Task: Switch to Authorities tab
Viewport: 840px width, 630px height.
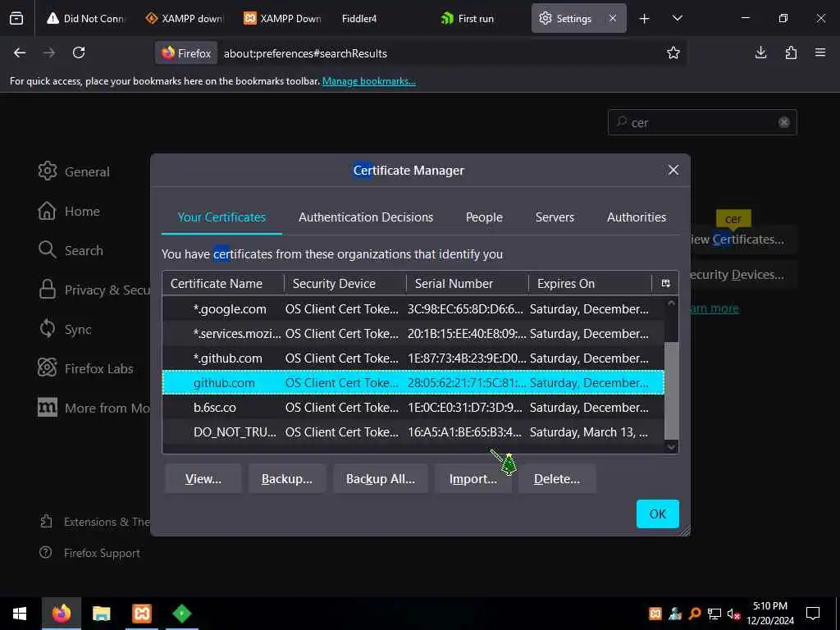Action: 637,217
